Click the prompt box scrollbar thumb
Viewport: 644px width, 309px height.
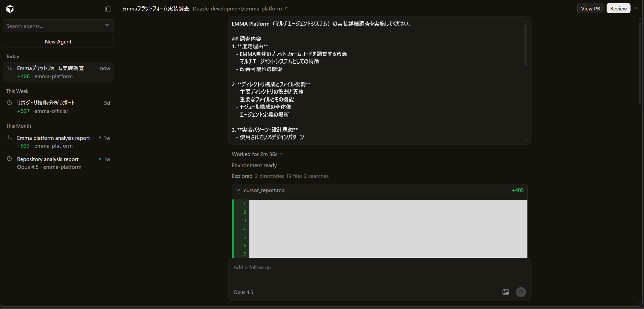525,44
